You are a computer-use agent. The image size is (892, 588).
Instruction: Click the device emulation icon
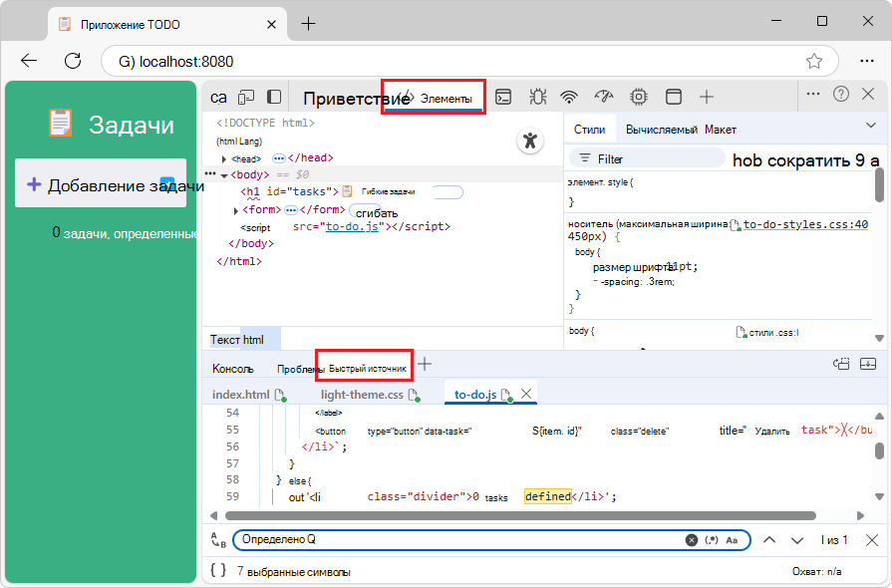coord(246,97)
